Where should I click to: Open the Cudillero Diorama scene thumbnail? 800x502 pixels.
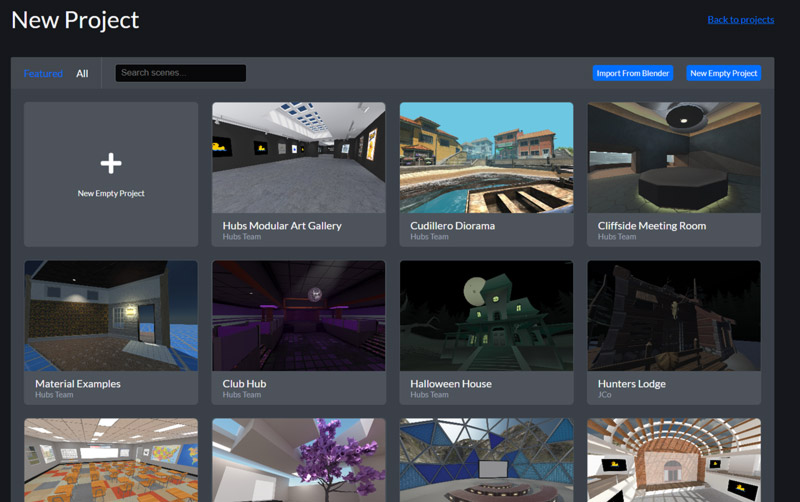(x=486, y=158)
